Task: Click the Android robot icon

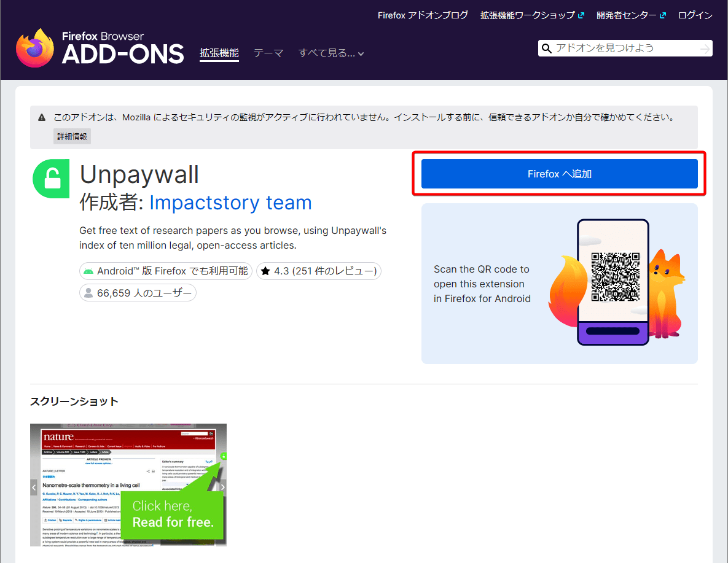Action: pos(88,271)
